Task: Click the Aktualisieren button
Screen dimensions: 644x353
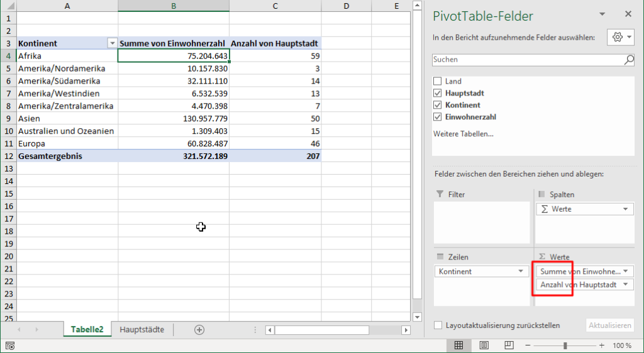Action: [x=610, y=325]
